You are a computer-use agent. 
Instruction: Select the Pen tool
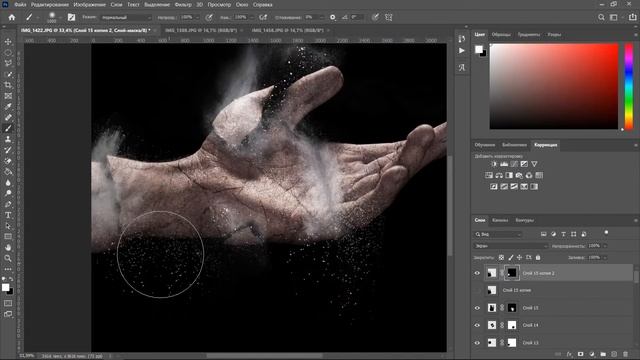point(8,204)
